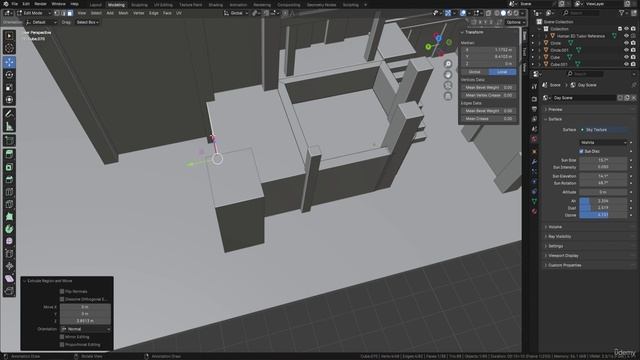Screen dimensions: 640x360
Task: Select the Bevel tool
Action: pos(9,180)
